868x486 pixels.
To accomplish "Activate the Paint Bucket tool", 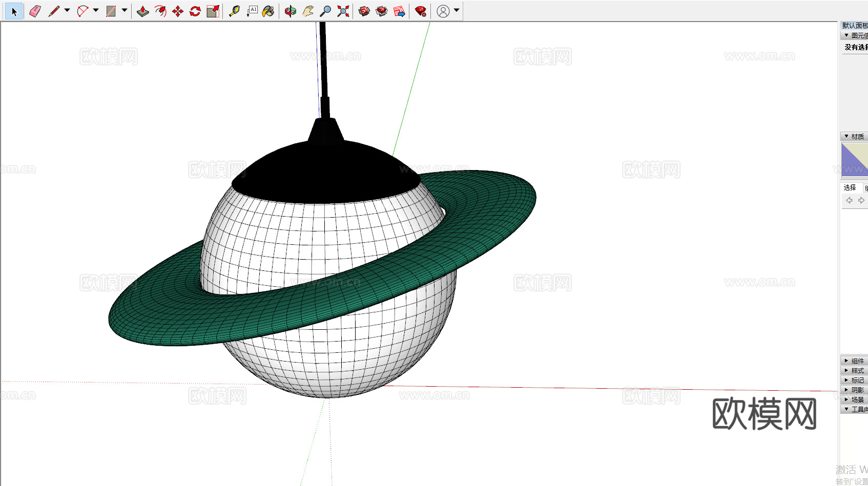I will coord(268,11).
